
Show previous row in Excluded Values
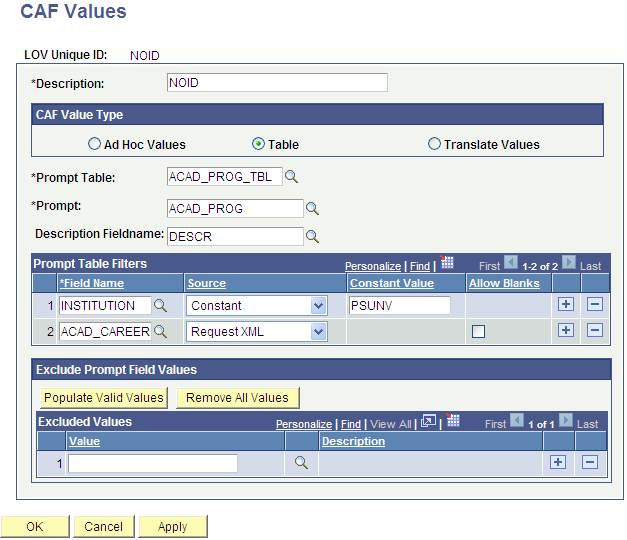(x=517, y=420)
